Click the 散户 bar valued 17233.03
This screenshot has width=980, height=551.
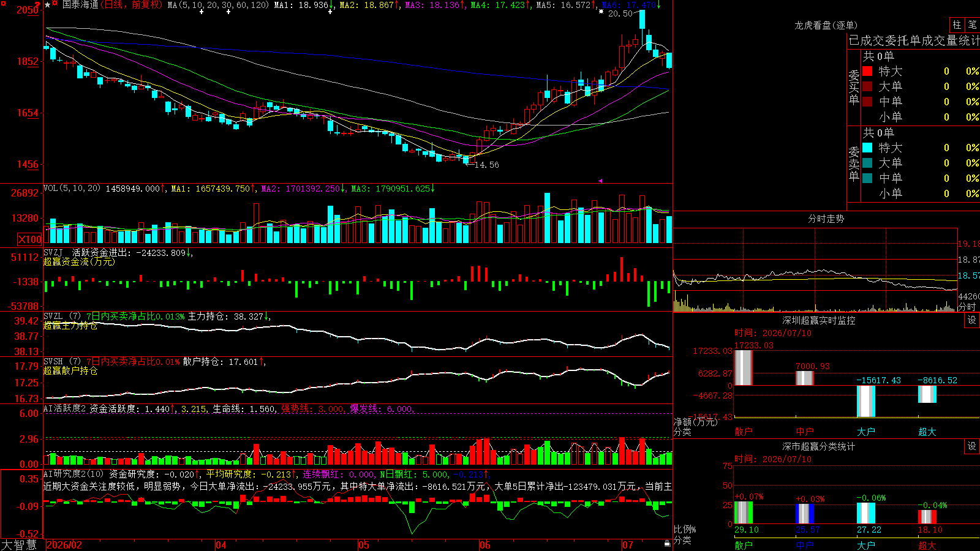pyautogui.click(x=744, y=368)
